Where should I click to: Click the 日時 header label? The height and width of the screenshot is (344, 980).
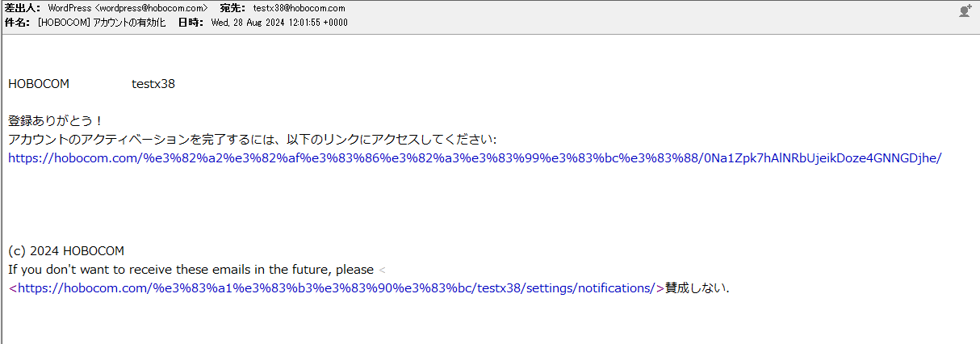[x=190, y=23]
